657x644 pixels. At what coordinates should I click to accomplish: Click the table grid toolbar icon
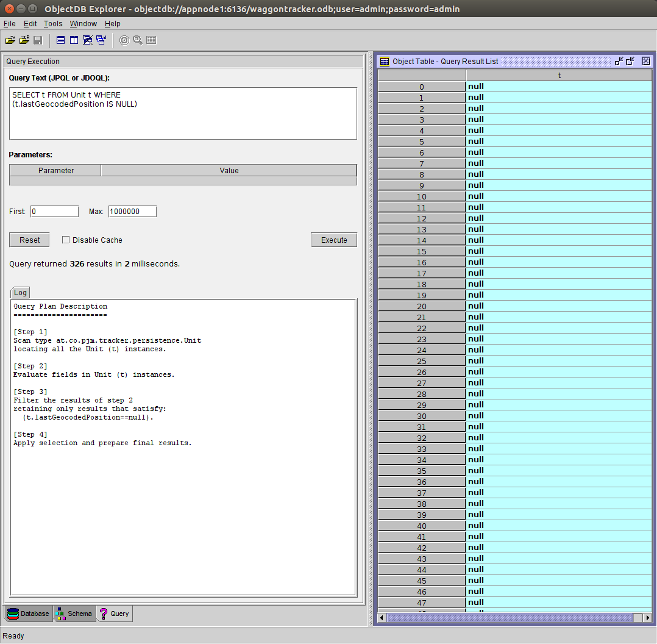point(151,40)
